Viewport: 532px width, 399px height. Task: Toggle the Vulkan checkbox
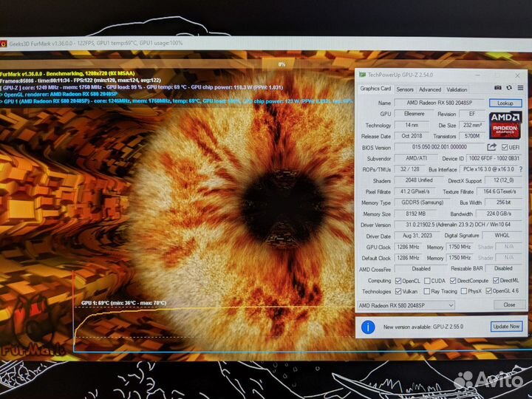(x=398, y=291)
